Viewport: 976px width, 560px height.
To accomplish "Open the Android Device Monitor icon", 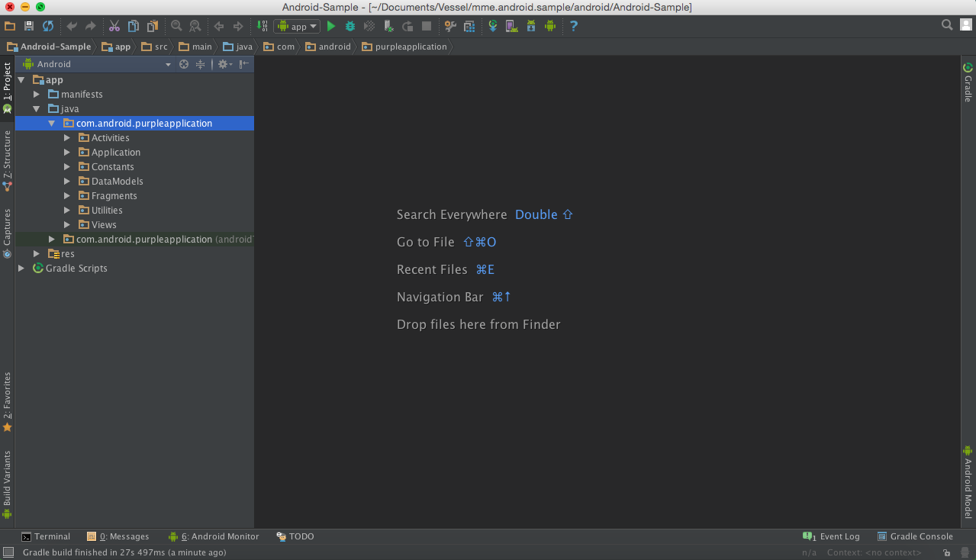I will [x=550, y=26].
